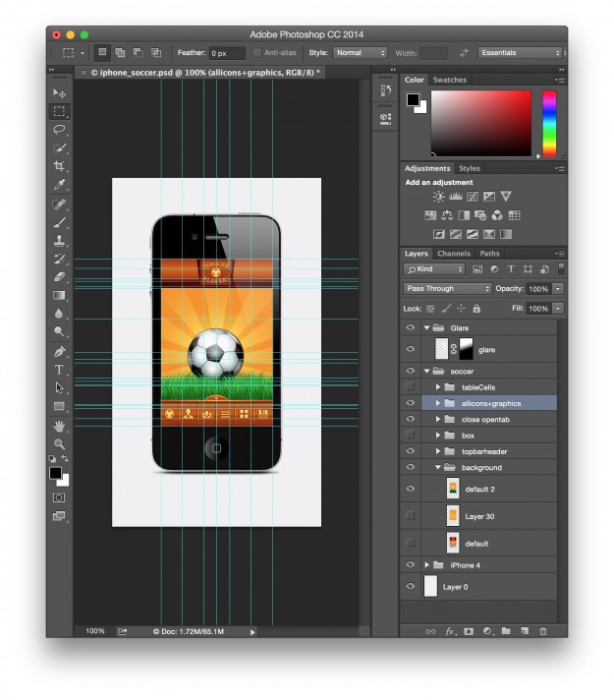This screenshot has height=700, width=614.
Task: Select the Hand tool
Action: (60, 426)
